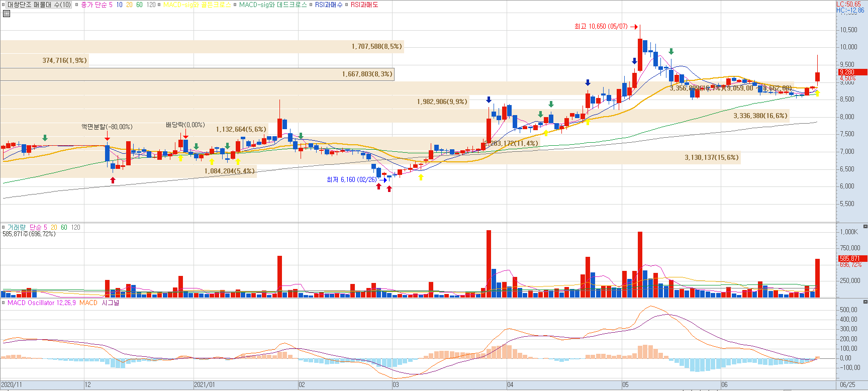868x391 pixels.
Task: Click the small collapse icon at volume pane top-right
Action: point(865,226)
